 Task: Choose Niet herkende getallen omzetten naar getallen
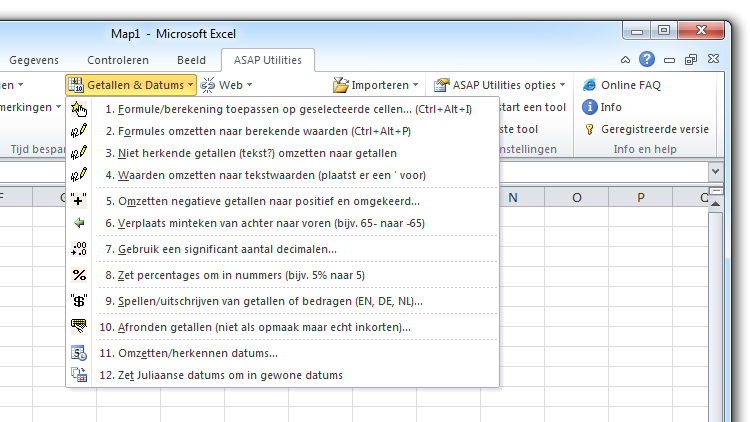283,153
